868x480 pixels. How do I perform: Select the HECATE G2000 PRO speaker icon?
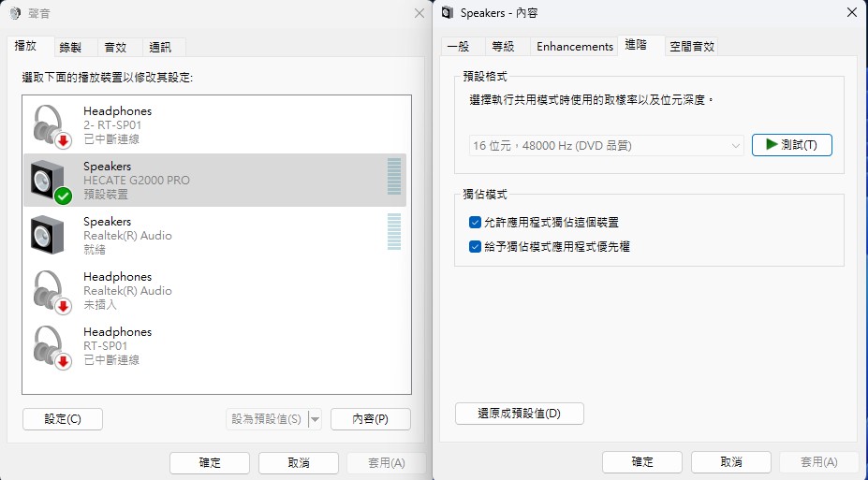[x=51, y=182]
